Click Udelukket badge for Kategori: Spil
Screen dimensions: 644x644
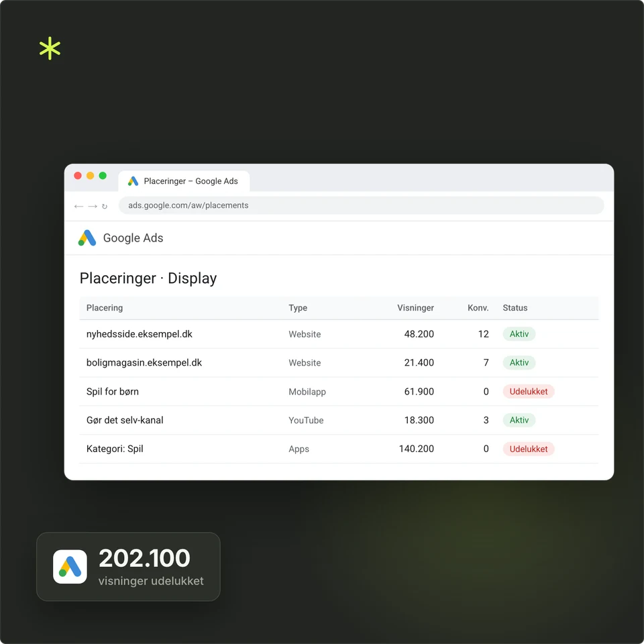pos(529,449)
